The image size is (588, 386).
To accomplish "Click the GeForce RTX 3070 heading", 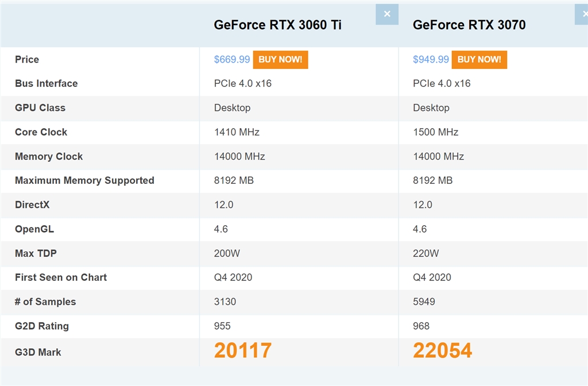I will (469, 25).
